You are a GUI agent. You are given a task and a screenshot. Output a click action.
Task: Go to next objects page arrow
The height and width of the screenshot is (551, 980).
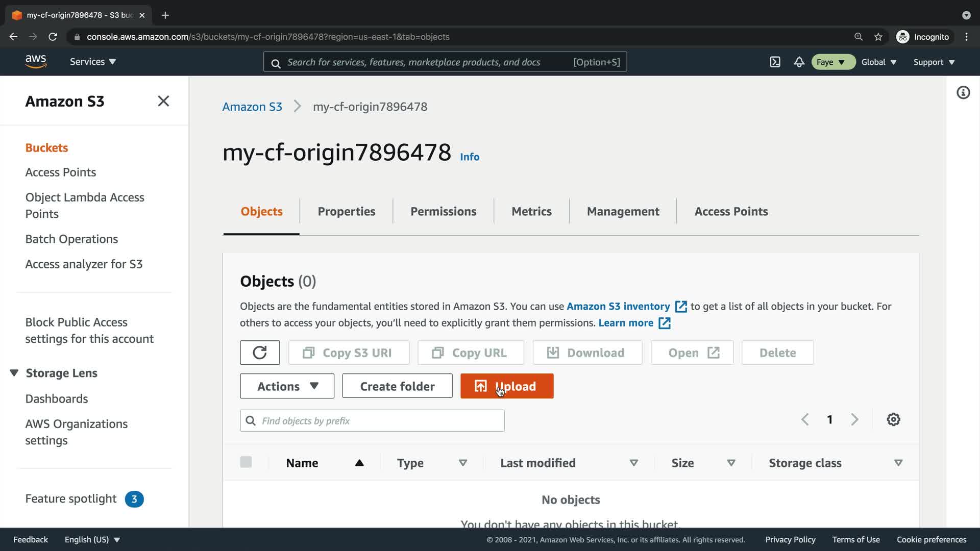(854, 419)
